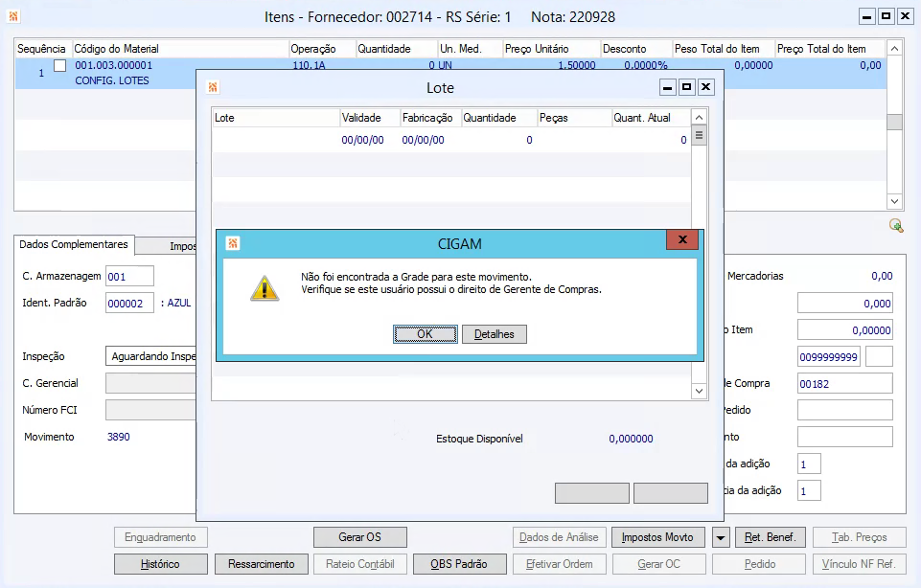Click the Gerar OS button
The image size is (921, 588).
(360, 537)
